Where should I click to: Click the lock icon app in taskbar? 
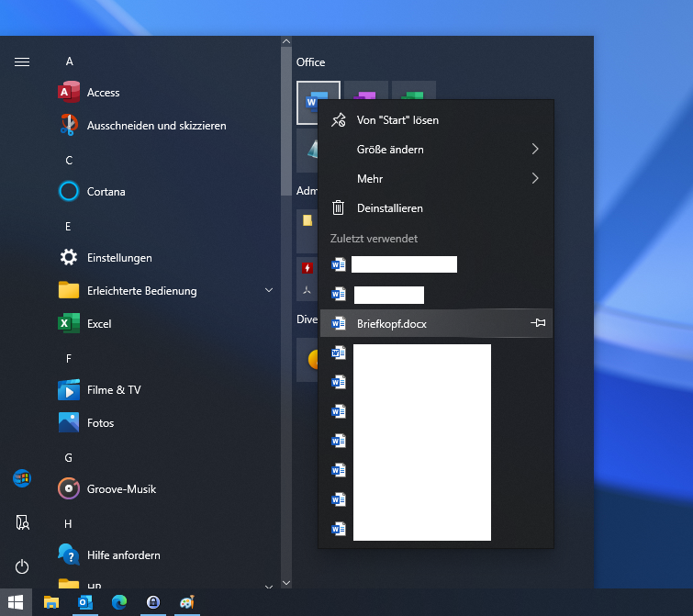click(153, 602)
